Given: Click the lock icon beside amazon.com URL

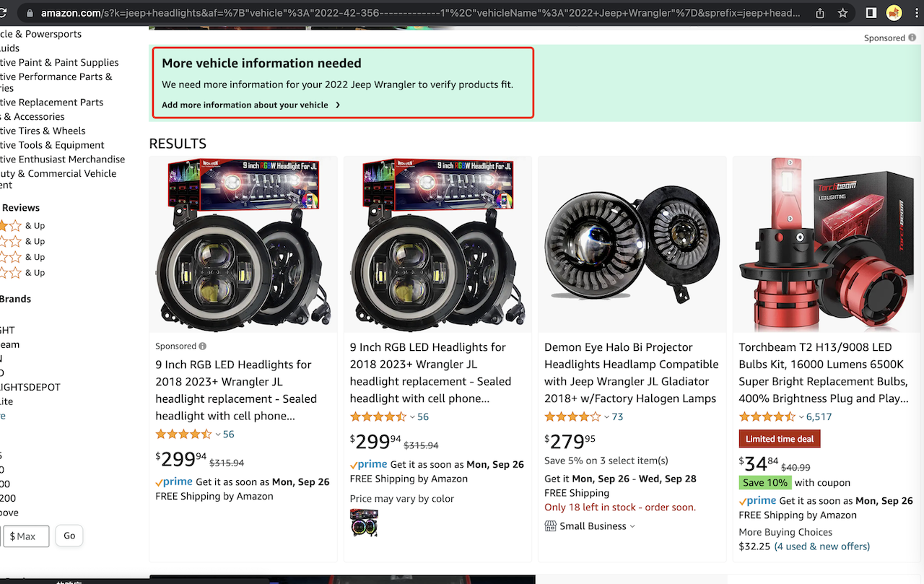Looking at the screenshot, I should [x=29, y=13].
